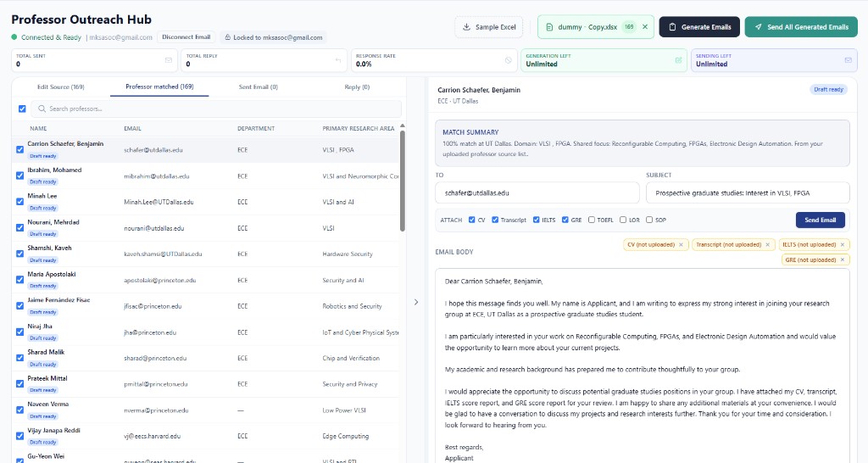Enable the LOR attachment checkbox

click(x=623, y=220)
